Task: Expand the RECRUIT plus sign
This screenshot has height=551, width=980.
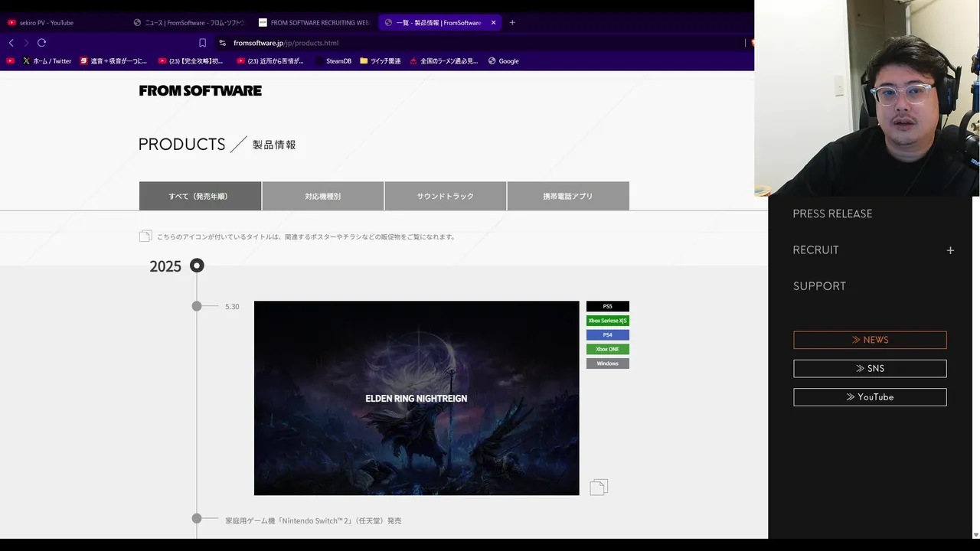Action: [x=950, y=250]
